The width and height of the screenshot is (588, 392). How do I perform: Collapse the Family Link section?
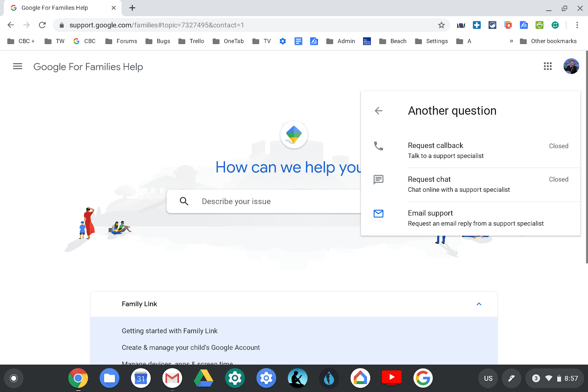pos(479,304)
